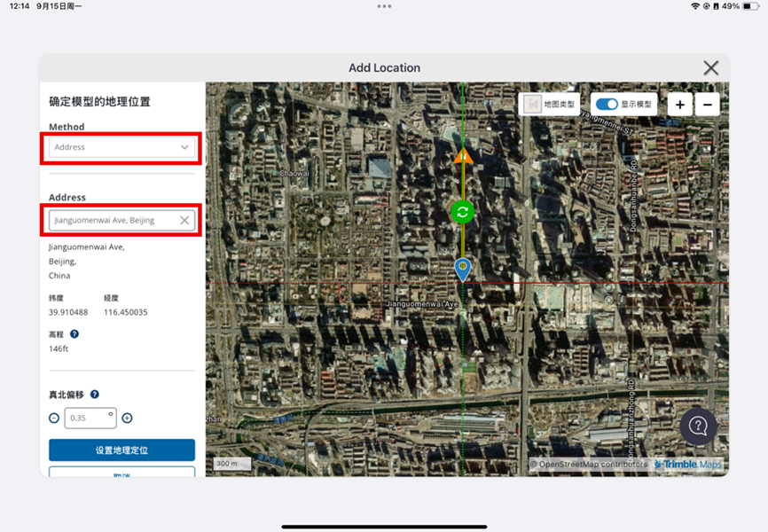Select the blue location pin on map

pyautogui.click(x=462, y=268)
